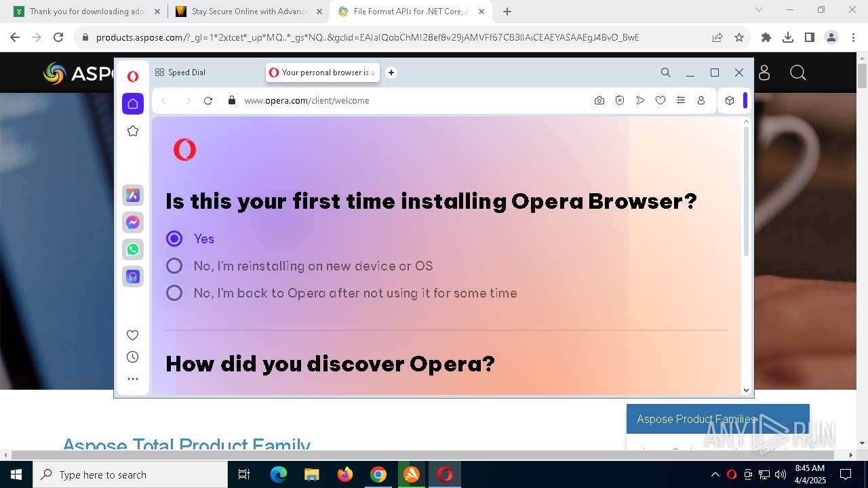Toggle Chrome side panel icon

coord(810,37)
